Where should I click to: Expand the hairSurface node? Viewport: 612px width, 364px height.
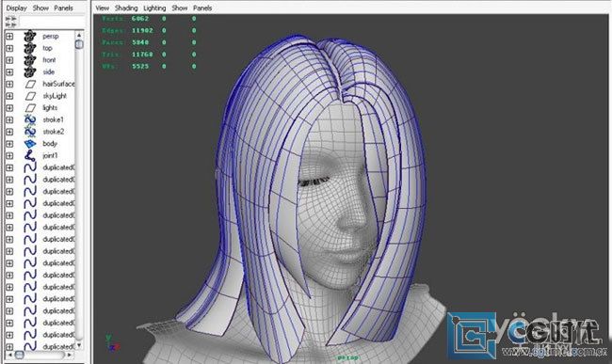pyautogui.click(x=9, y=84)
